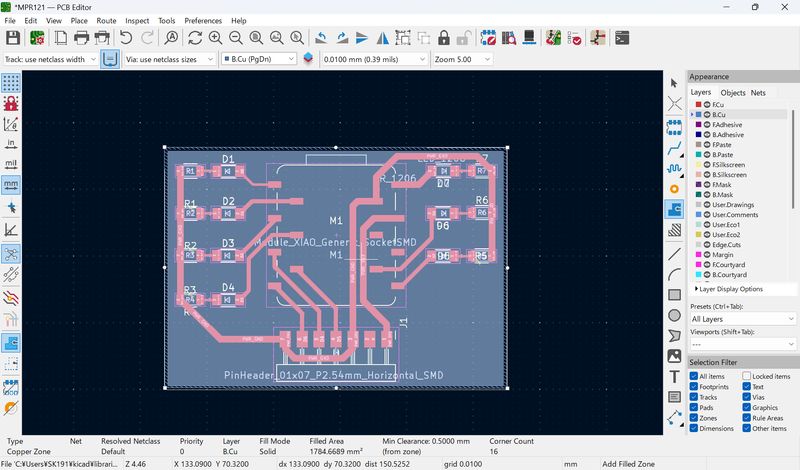Switch units to inches
The width and height of the screenshot is (800, 470).
11,144
